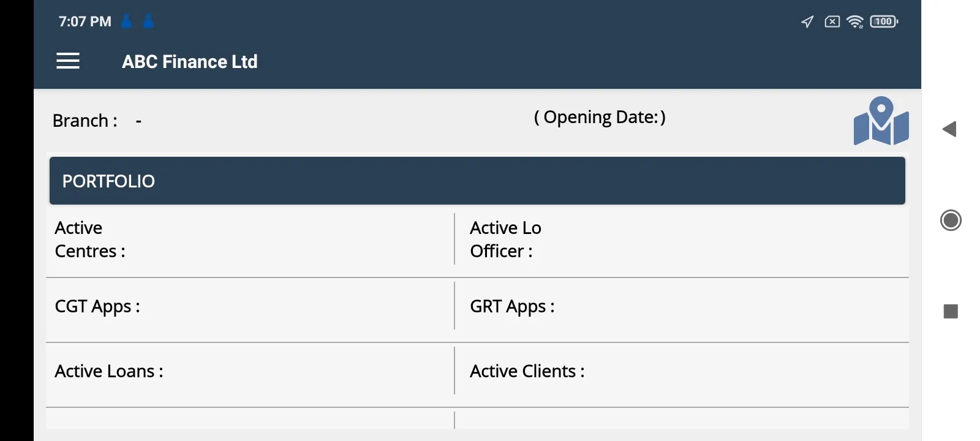Open the Active Clients entry
The image size is (980, 441).
pyautogui.click(x=681, y=371)
